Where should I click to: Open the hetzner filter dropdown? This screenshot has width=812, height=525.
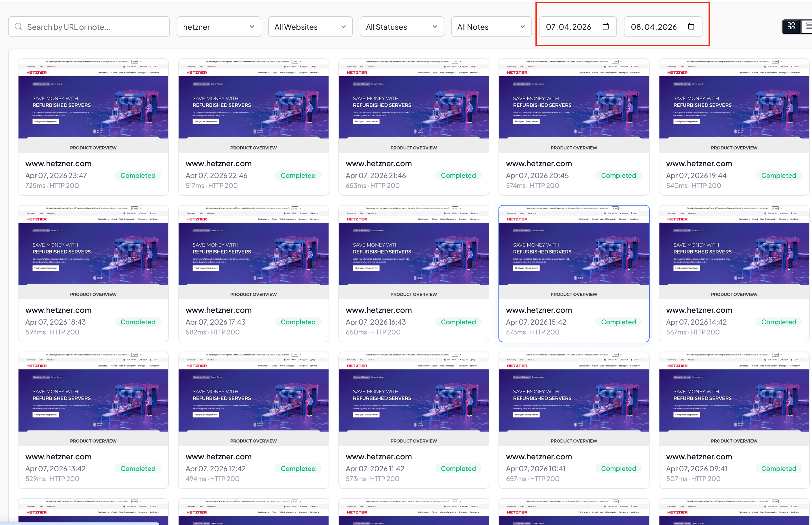(219, 27)
